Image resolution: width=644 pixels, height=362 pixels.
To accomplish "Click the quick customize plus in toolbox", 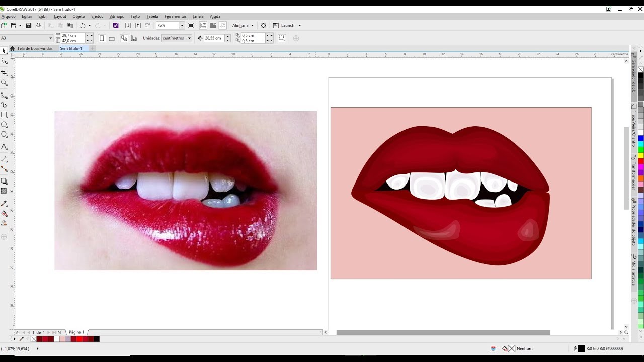I will tap(4, 236).
